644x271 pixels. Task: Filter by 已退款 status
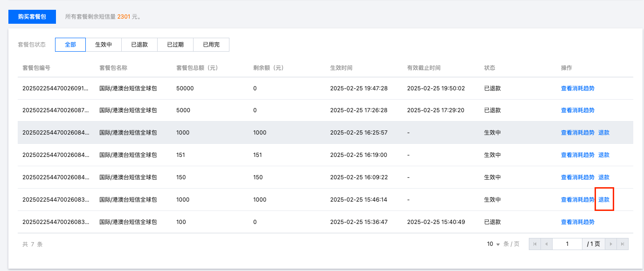pyautogui.click(x=139, y=45)
